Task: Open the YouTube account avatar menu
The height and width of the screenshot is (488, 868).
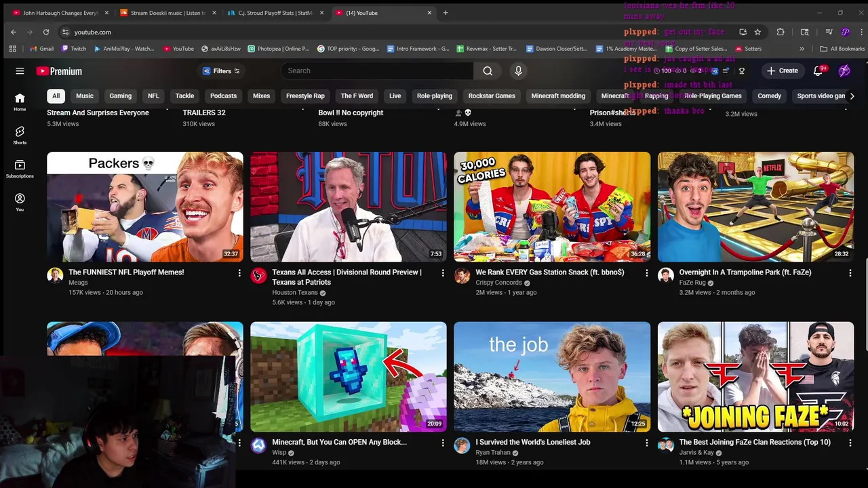Action: click(x=844, y=70)
